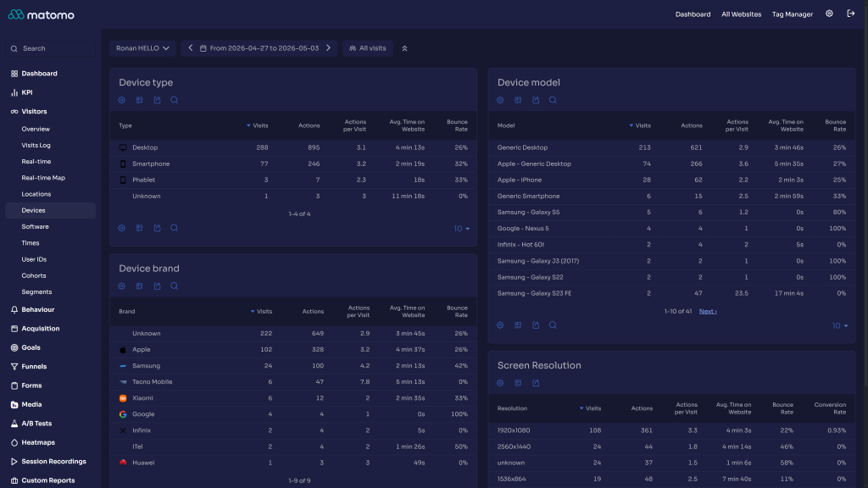This screenshot has width=868, height=488.
Task: Go to next date period arrow
Action: point(328,48)
